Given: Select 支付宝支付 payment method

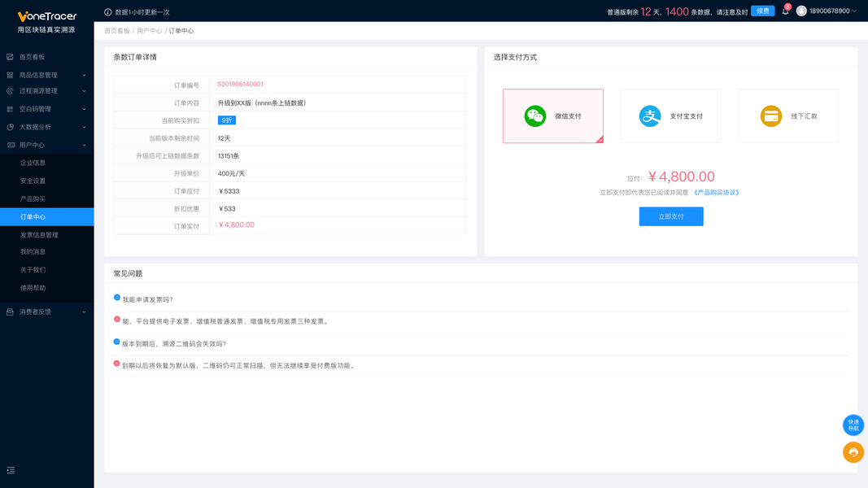Looking at the screenshot, I should pyautogui.click(x=671, y=116).
